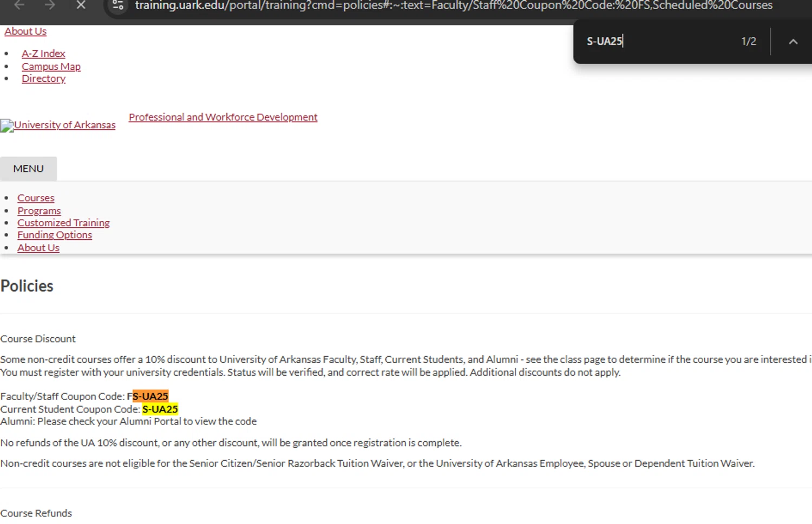The image size is (812, 524).
Task: Click the Course Refunds heading
Action: 36,513
